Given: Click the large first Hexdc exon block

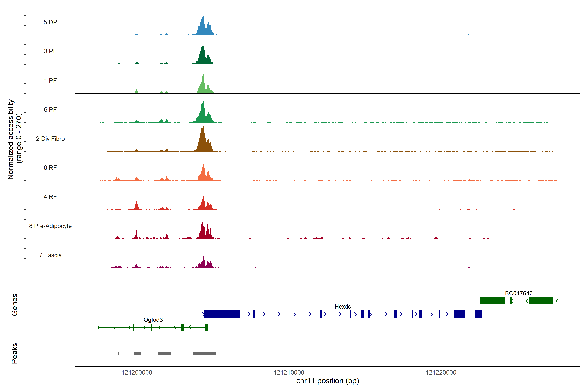Looking at the screenshot, I should coord(222,314).
